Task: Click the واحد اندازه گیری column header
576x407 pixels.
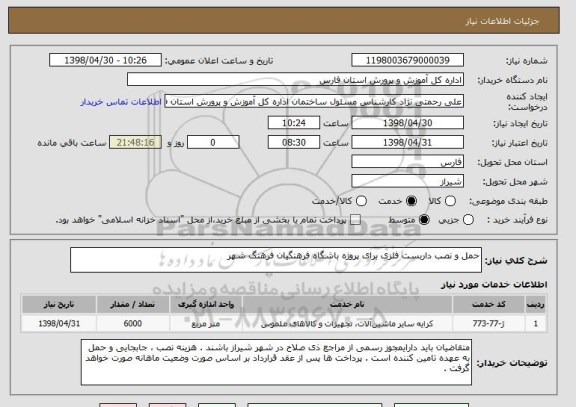Action: click(x=206, y=304)
